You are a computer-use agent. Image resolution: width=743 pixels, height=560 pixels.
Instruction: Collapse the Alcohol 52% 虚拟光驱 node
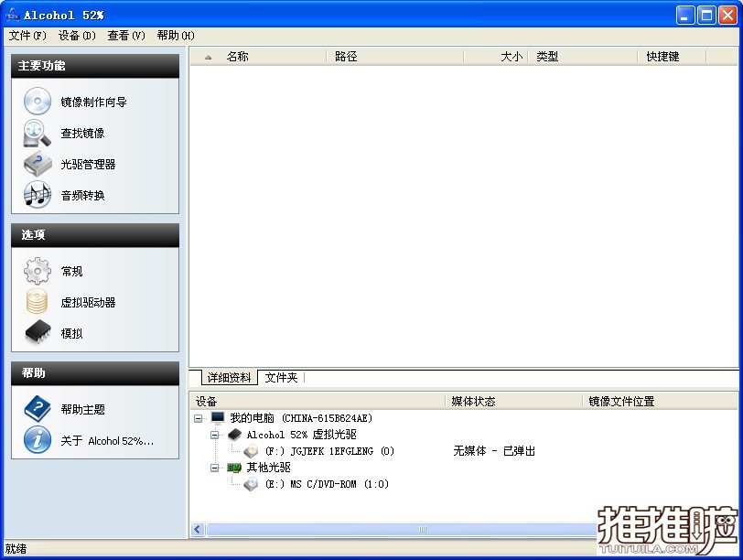tap(215, 435)
